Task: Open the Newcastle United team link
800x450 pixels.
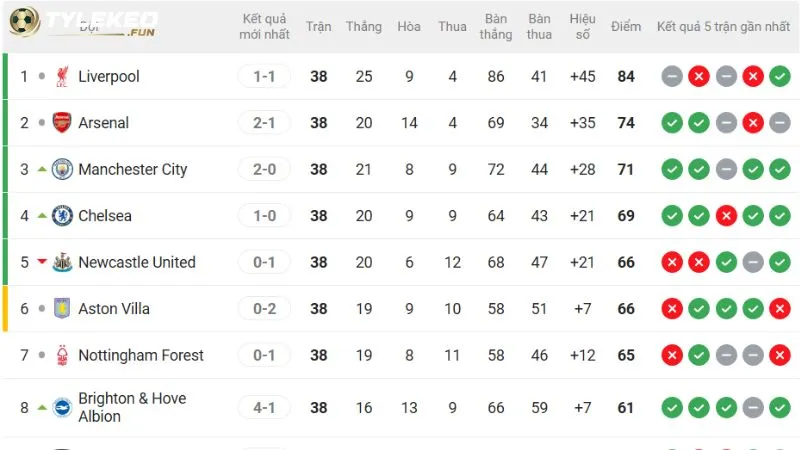Action: click(x=137, y=262)
